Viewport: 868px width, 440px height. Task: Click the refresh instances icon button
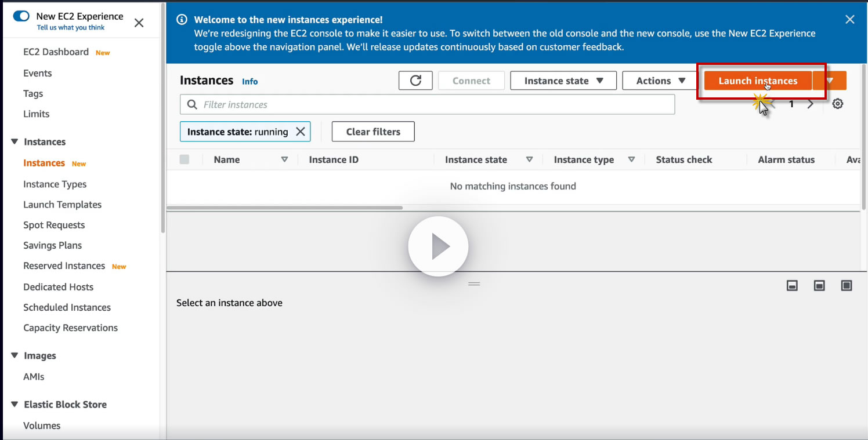coord(415,81)
